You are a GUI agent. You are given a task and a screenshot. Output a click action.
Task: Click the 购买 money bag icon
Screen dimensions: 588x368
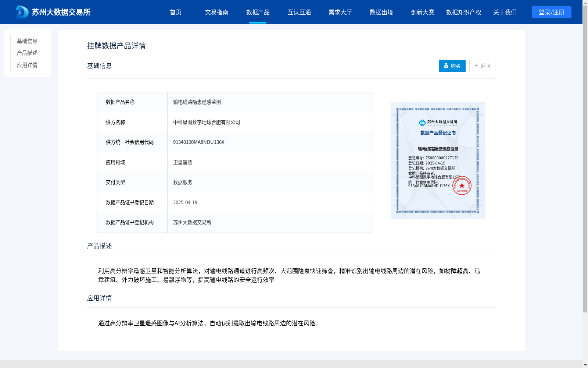(446, 66)
